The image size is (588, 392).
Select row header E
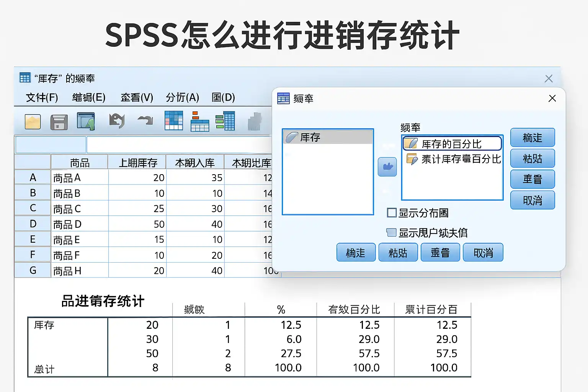point(33,239)
